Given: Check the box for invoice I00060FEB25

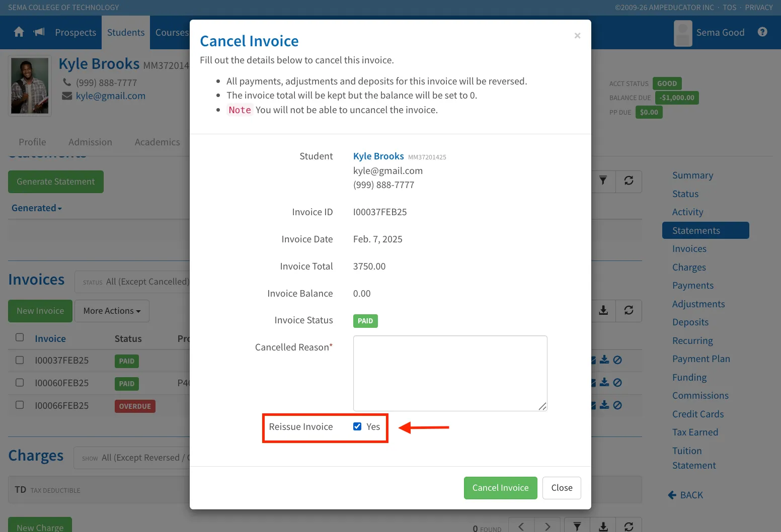Looking at the screenshot, I should (20, 383).
